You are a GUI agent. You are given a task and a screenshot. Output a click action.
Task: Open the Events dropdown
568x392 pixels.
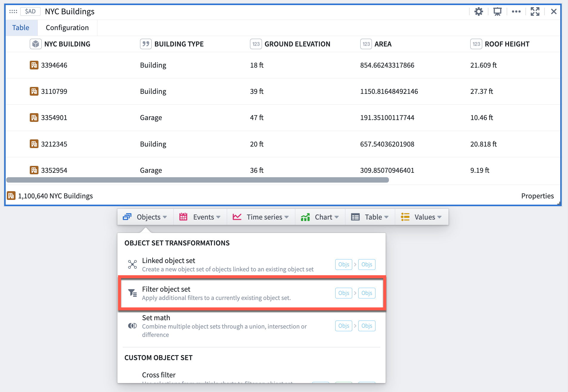(x=200, y=217)
